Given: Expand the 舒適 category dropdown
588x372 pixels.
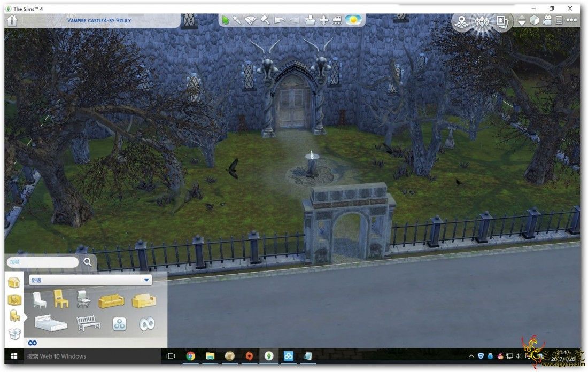Looking at the screenshot, I should tap(90, 280).
